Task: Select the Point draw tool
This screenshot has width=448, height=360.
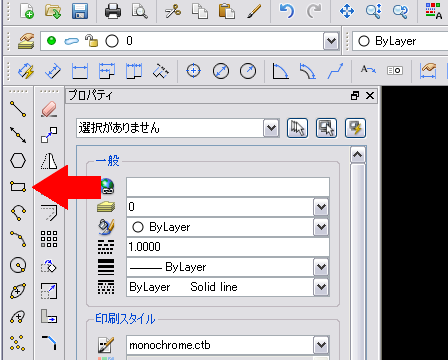Action: click(18, 343)
